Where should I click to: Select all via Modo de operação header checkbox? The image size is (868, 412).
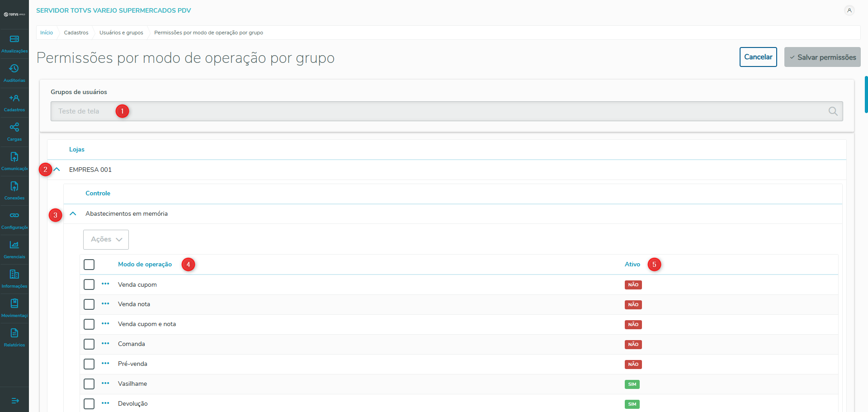coord(89,265)
